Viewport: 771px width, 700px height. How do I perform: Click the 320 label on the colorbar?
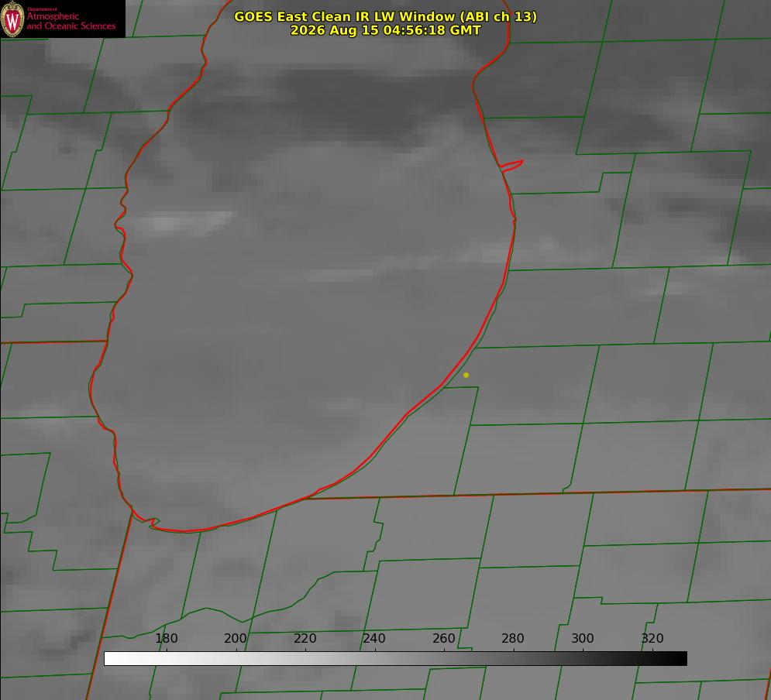pyautogui.click(x=652, y=638)
